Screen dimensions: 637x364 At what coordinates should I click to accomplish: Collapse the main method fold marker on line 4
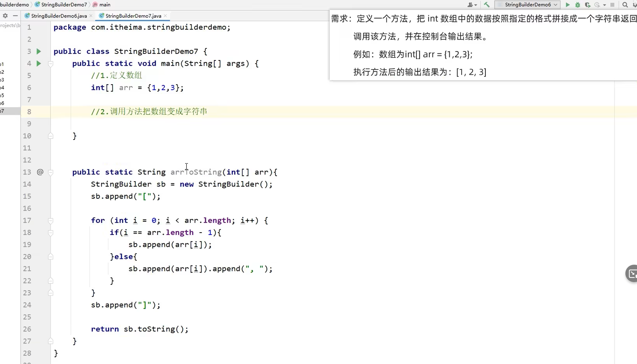pos(50,64)
